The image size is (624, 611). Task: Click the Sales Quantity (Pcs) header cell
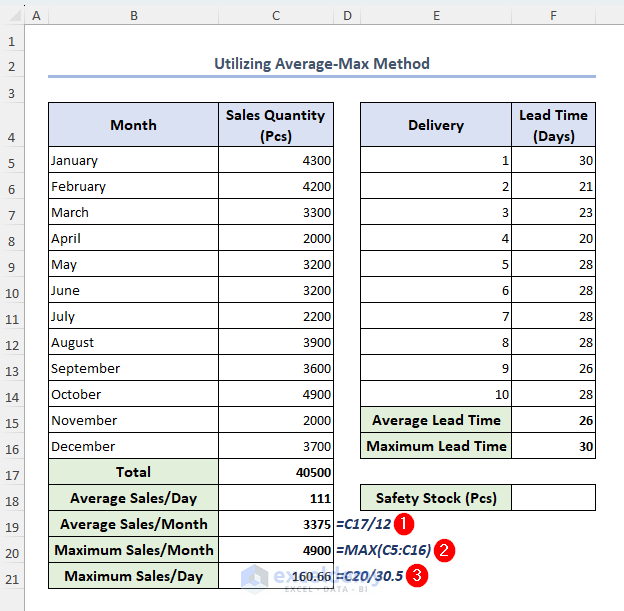[x=275, y=125]
